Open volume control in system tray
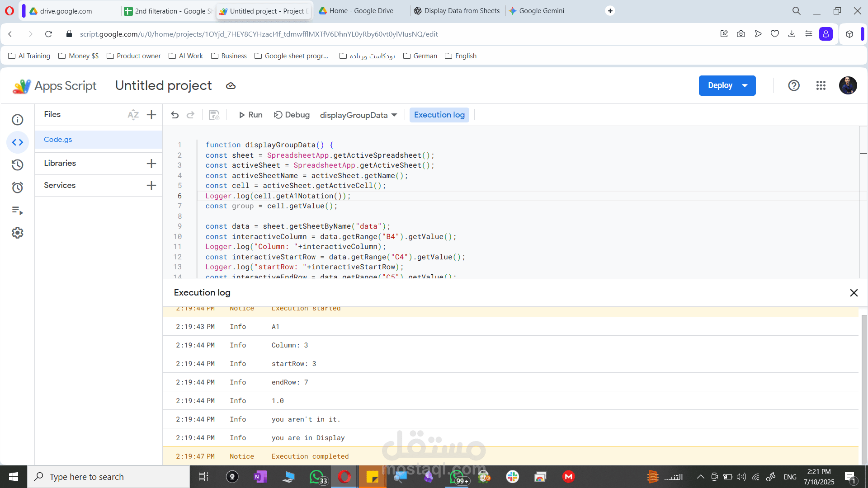The image size is (868, 488). [741, 477]
